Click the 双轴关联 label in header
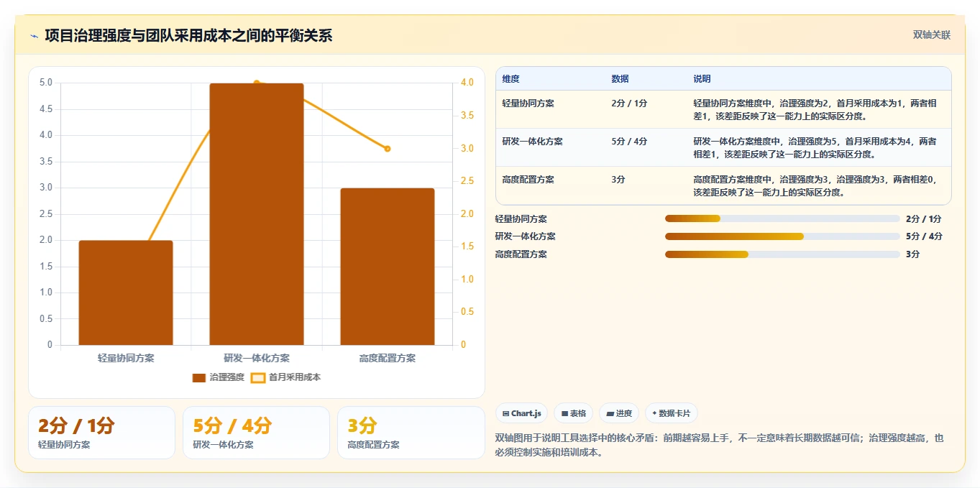Image resolution: width=980 pixels, height=488 pixels. pos(932,35)
